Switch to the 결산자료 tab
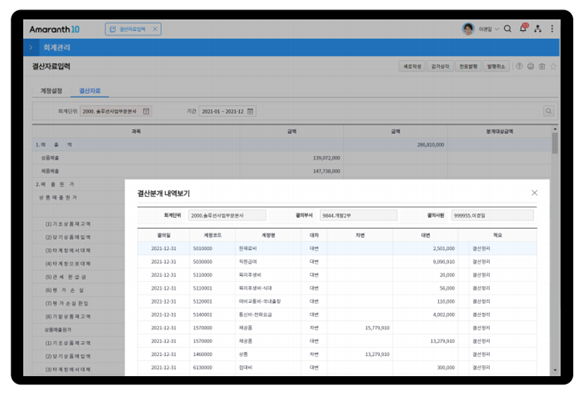 [90, 91]
